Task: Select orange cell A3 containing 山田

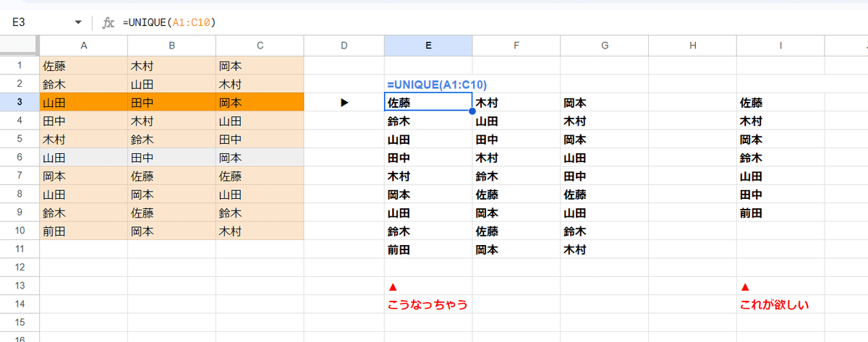Action: click(84, 103)
